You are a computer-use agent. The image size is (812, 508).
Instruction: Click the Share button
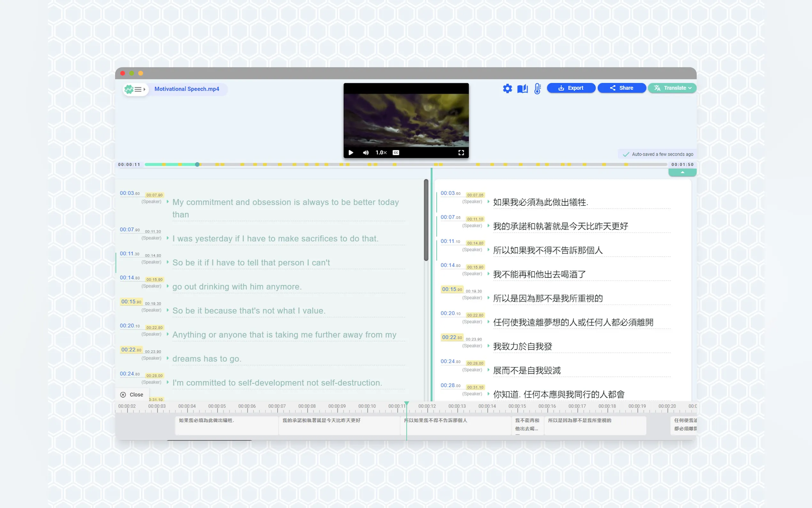pos(621,88)
